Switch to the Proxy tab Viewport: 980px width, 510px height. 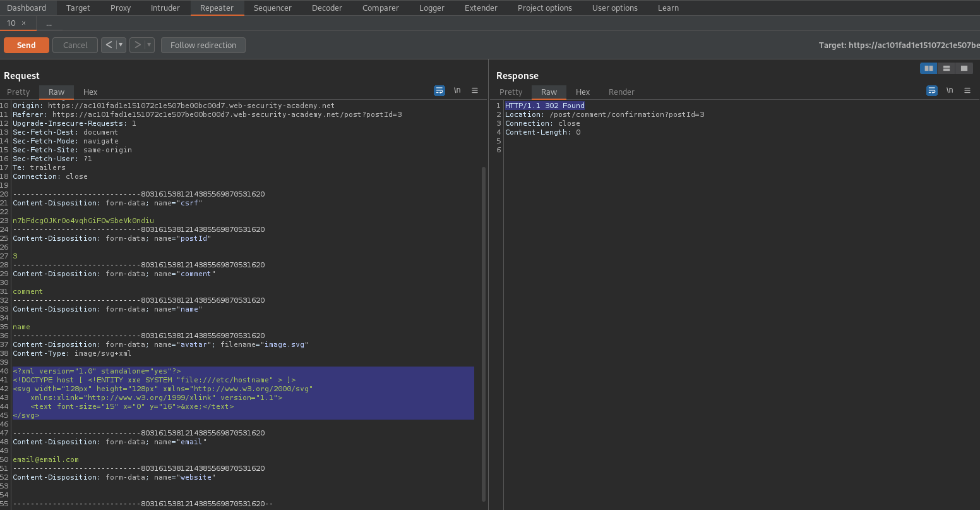point(121,8)
